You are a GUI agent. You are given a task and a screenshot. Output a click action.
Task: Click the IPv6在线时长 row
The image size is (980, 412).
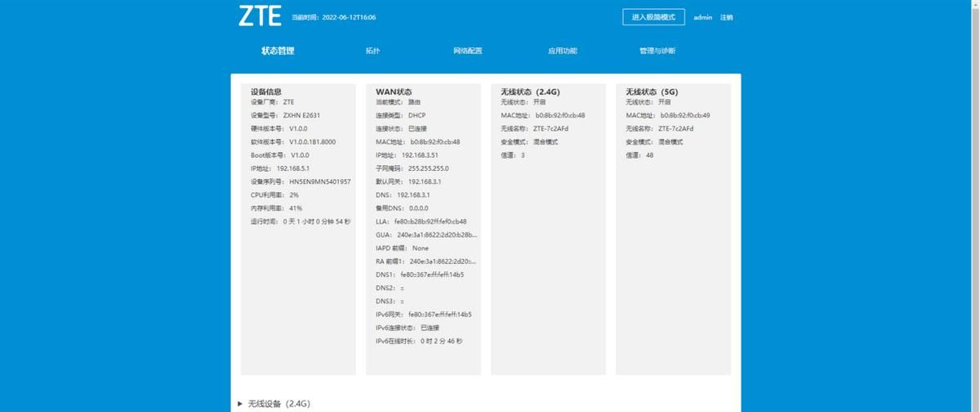coord(420,341)
